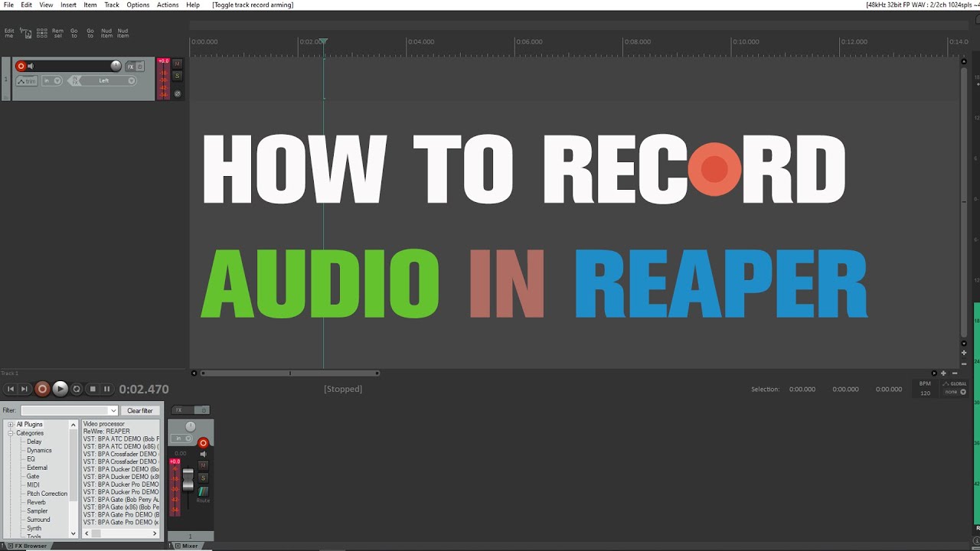Select the Pitch Correction category
Viewport: 980px width, 551px height.
pos(47,494)
